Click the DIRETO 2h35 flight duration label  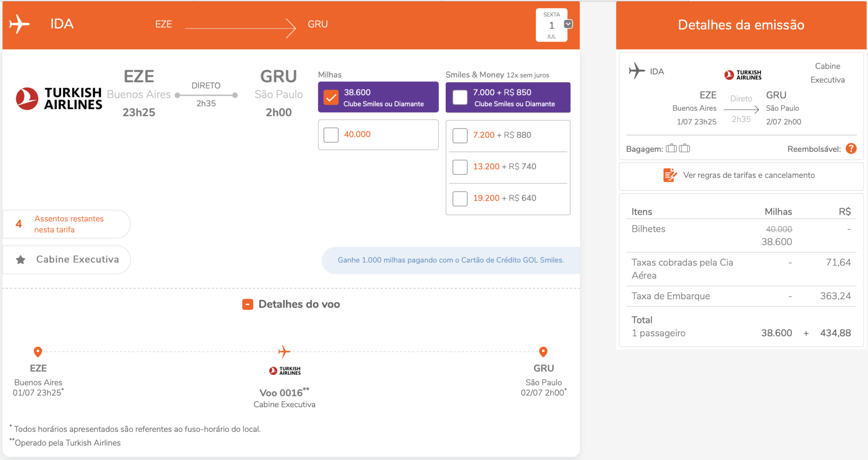[206, 94]
